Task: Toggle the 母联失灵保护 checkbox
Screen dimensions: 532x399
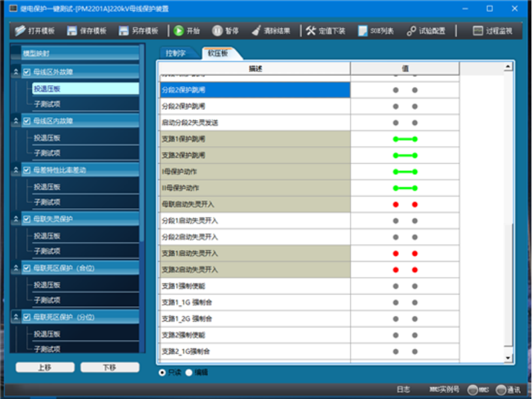Action: pyautogui.click(x=27, y=219)
